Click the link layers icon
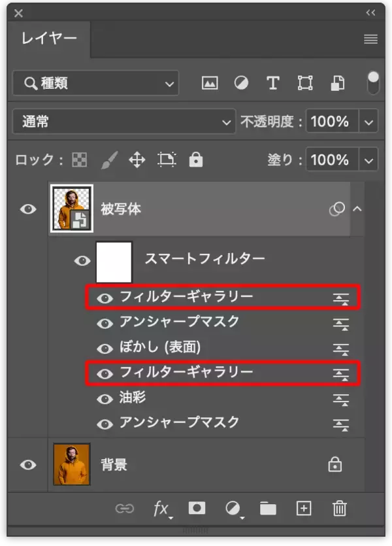The height and width of the screenshot is (546, 392). 125,509
